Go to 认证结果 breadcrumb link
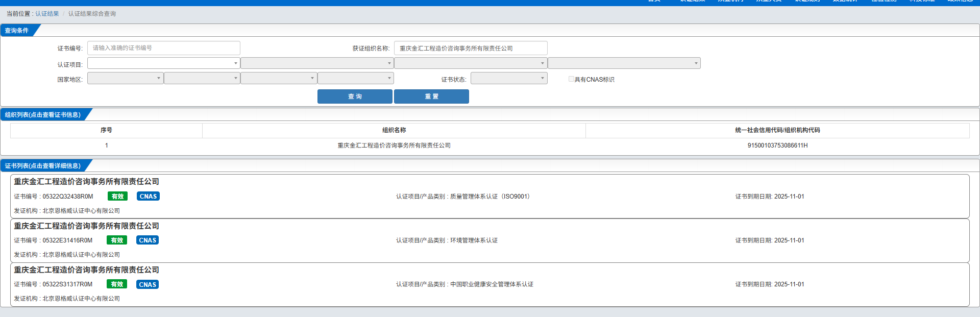This screenshot has width=980, height=317. click(x=47, y=14)
